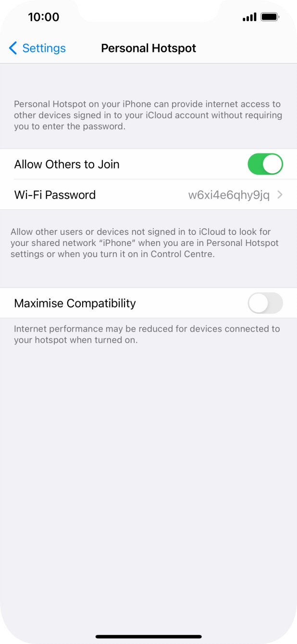This screenshot has width=297, height=644.
Task: Disable the Allow Others to Join switch
Action: [x=265, y=164]
